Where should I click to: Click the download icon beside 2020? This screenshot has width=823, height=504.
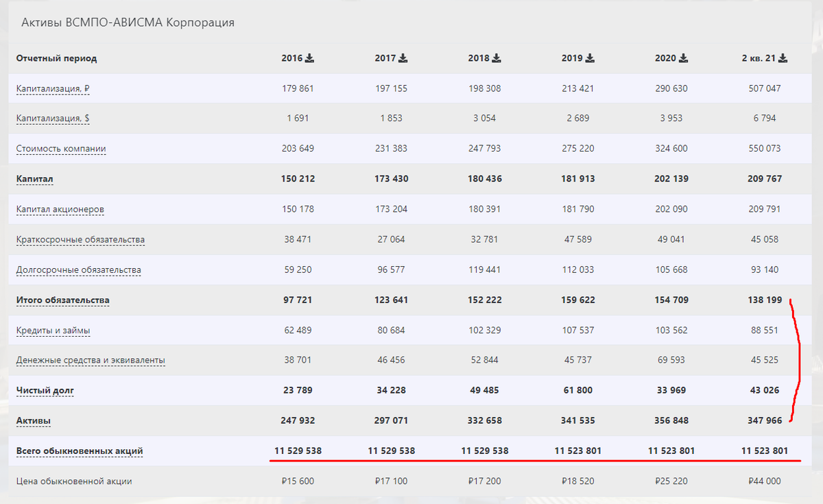tap(683, 58)
